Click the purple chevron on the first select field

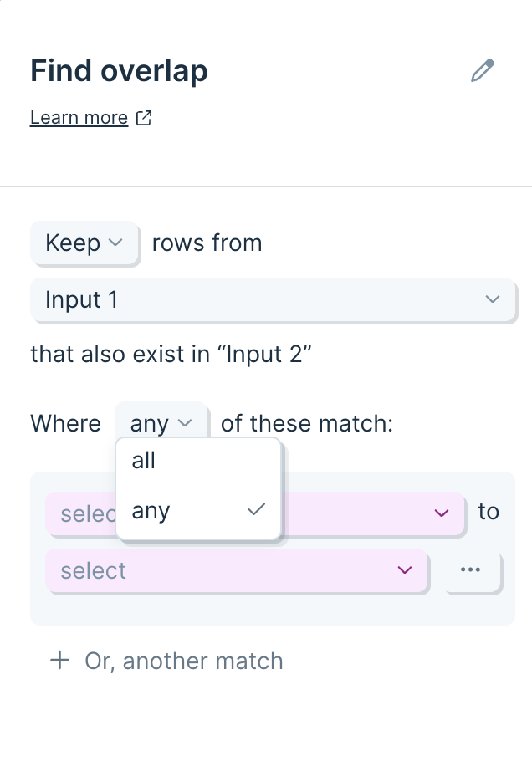[x=441, y=513]
